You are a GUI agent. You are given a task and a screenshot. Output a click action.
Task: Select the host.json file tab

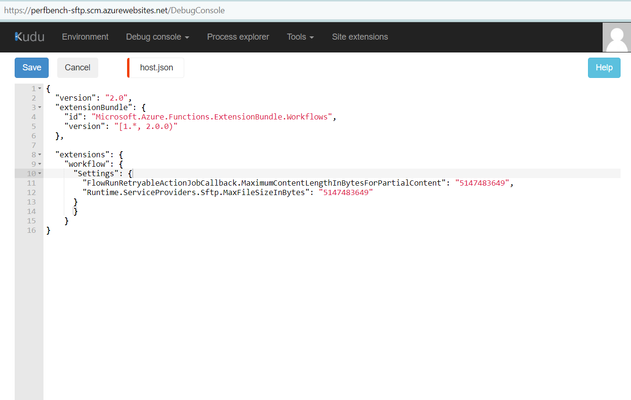[156, 68]
